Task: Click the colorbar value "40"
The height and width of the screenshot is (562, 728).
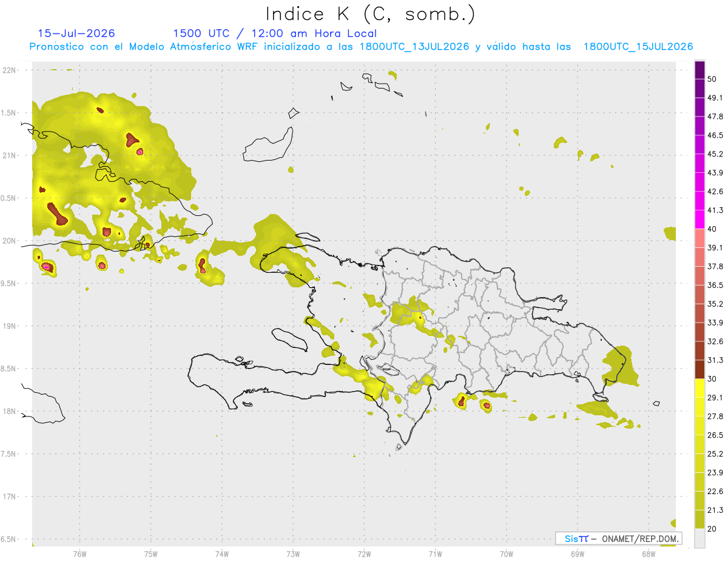Action: pos(713,229)
